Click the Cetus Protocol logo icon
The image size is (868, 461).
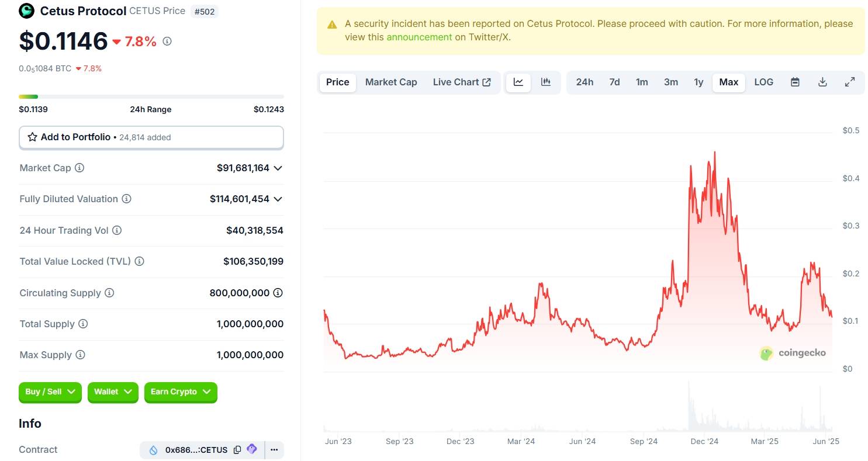26,11
